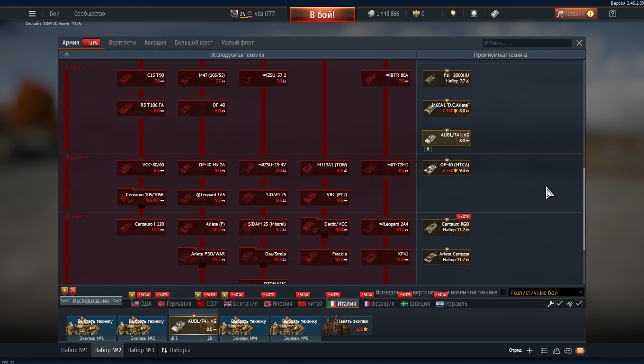Select the Франция nation tab
644x364 pixels.
coord(379,304)
